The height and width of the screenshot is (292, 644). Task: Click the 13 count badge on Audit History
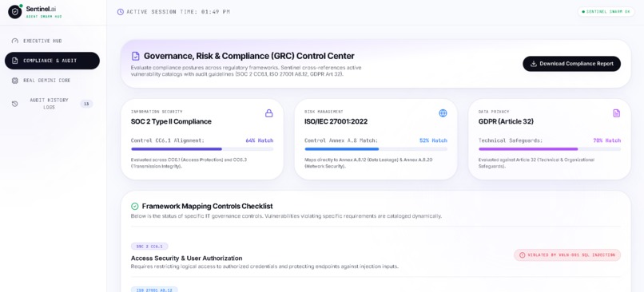click(86, 104)
